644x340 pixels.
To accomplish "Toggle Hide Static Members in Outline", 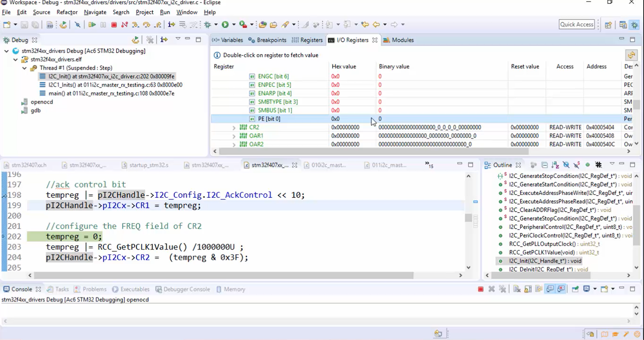I will pos(577,165).
